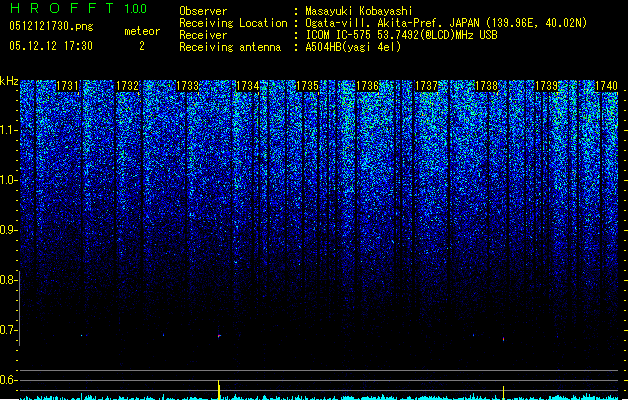Click the tall yellow level spike after 1733

tap(219, 390)
